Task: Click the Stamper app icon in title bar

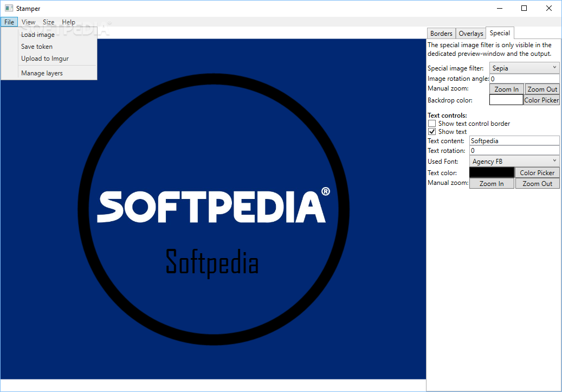Action: [x=9, y=8]
